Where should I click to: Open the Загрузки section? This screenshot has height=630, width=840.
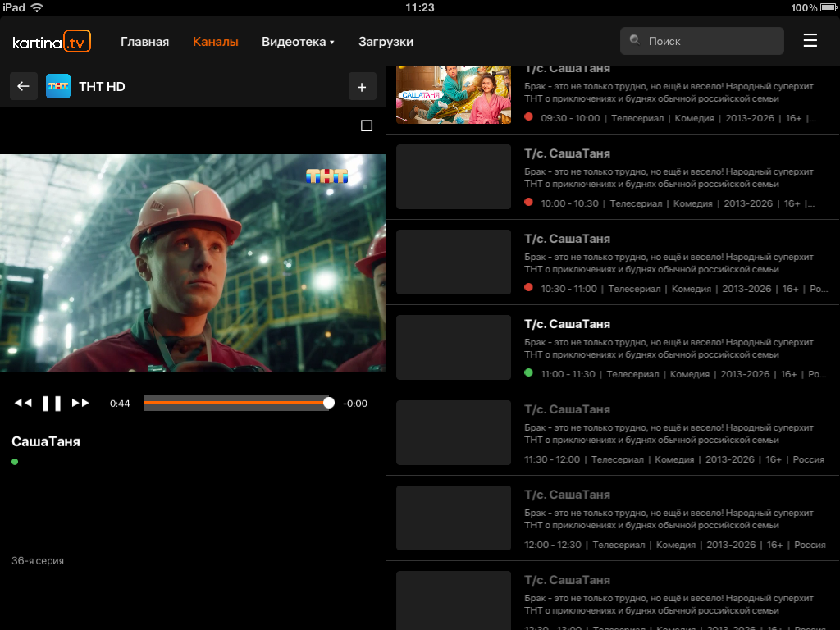(386, 42)
